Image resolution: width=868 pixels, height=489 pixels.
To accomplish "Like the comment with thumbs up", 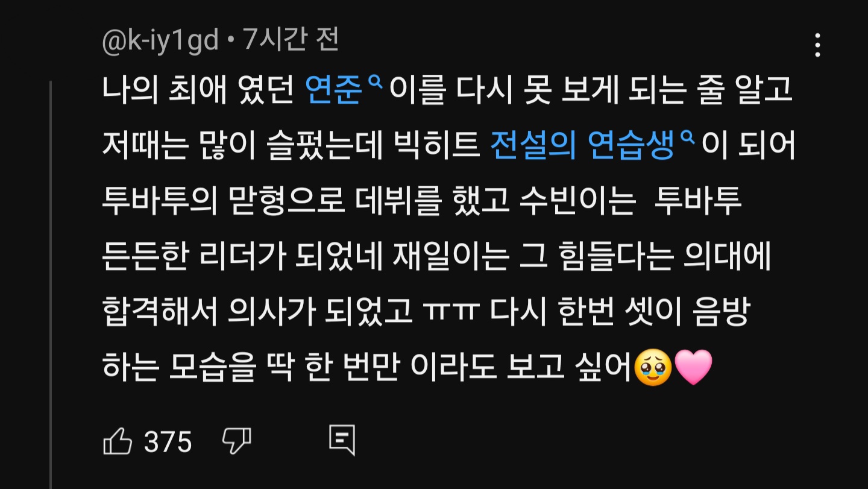I will [118, 441].
